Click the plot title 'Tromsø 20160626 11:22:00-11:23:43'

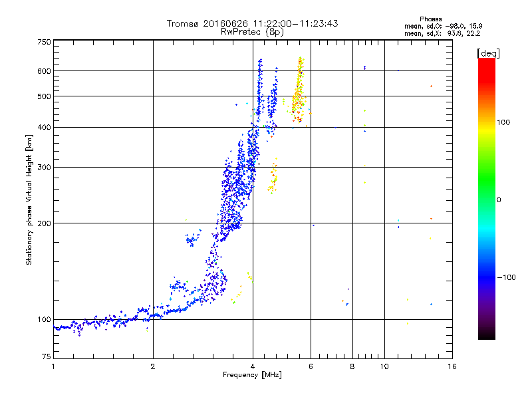pos(253,23)
